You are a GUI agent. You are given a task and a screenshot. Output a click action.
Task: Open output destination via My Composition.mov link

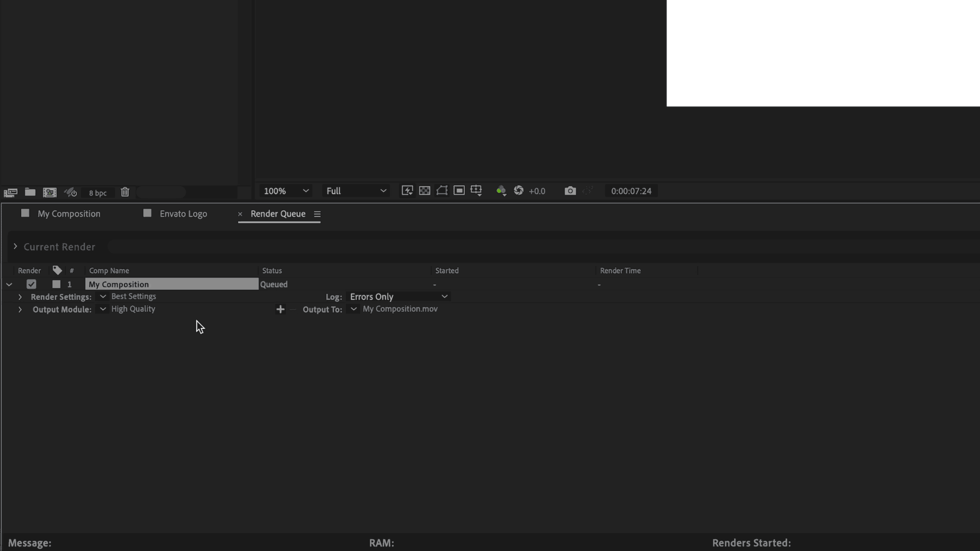tap(400, 309)
